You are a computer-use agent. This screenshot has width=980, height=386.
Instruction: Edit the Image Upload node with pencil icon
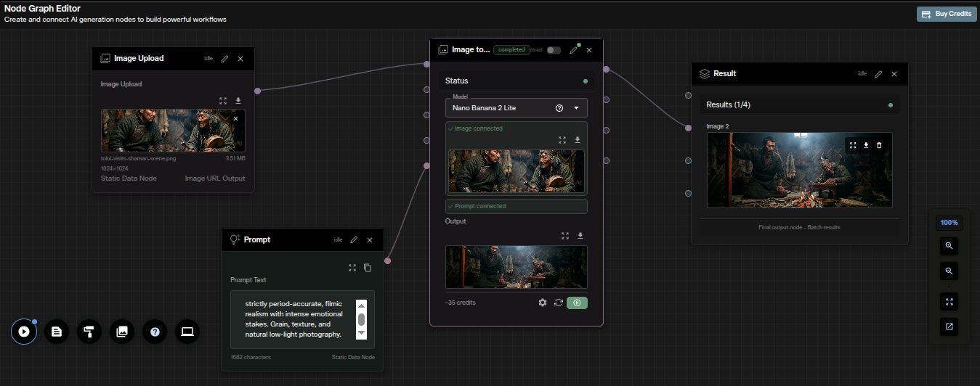pyautogui.click(x=224, y=59)
